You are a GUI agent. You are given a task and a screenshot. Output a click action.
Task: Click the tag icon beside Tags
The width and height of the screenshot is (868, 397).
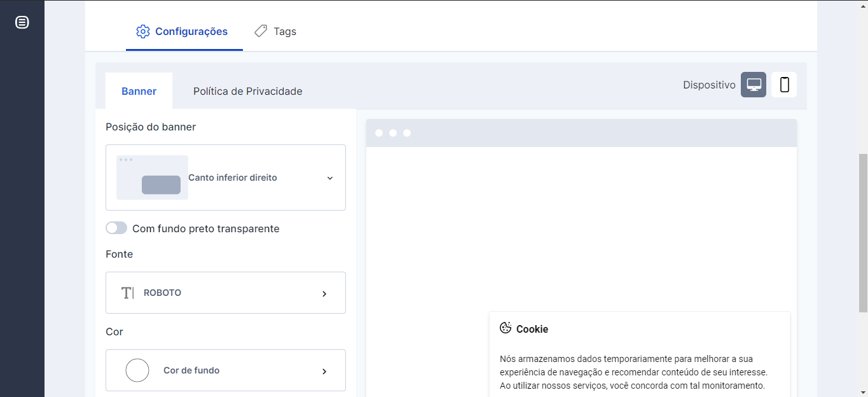[x=261, y=31]
